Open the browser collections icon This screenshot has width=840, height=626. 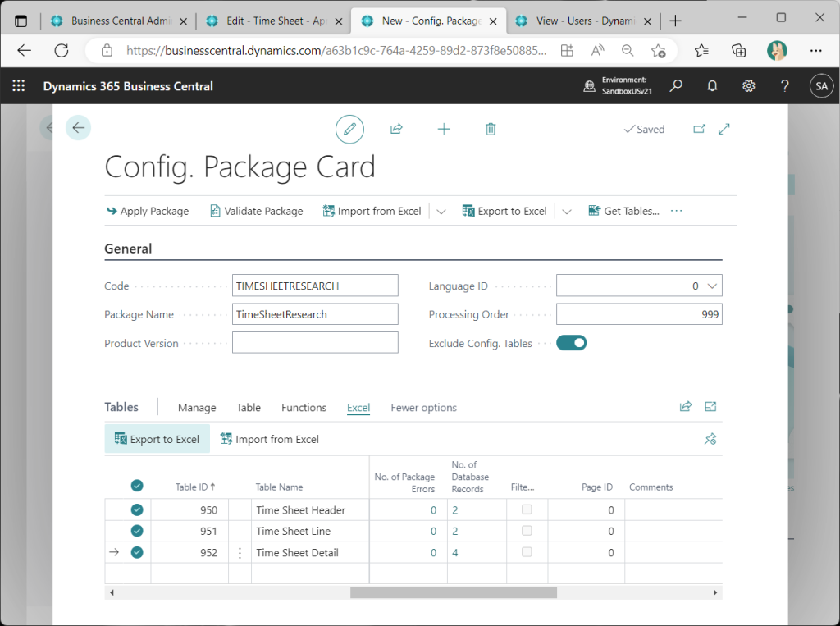click(x=739, y=51)
